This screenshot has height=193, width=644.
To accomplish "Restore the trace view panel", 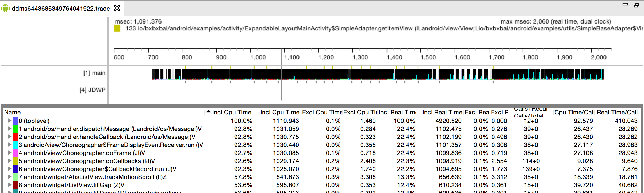I will (637, 5).
